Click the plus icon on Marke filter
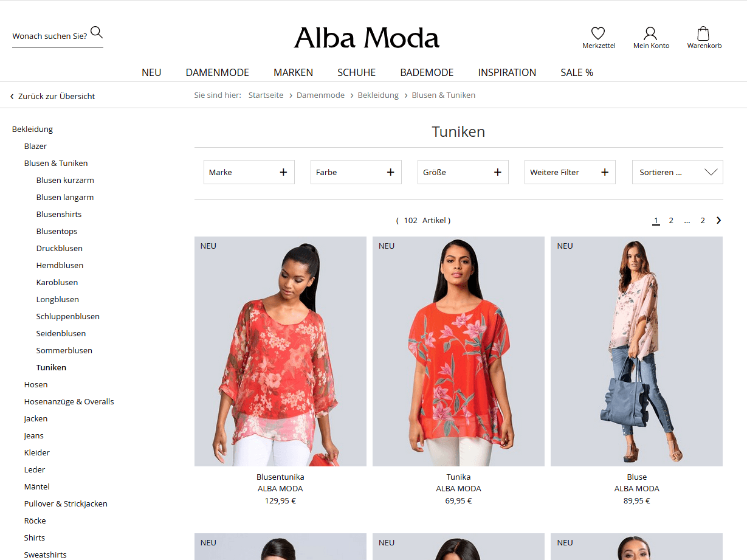This screenshot has width=747, height=560. pos(283,172)
